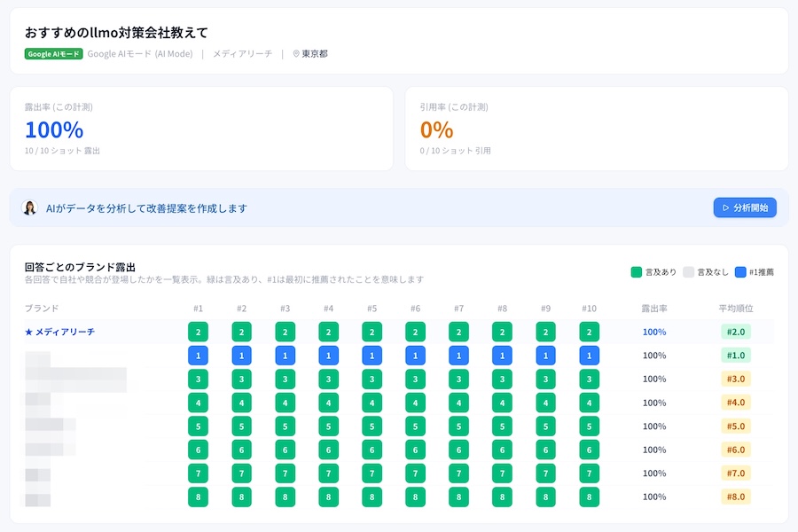Click the 平均順位 column header
798x532 pixels.
click(x=736, y=308)
